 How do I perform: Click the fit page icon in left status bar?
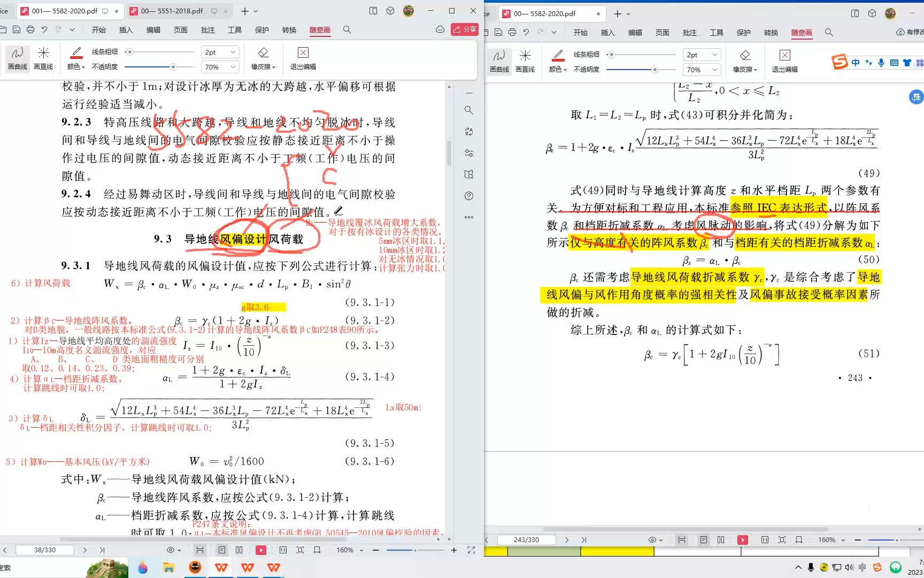point(300,550)
